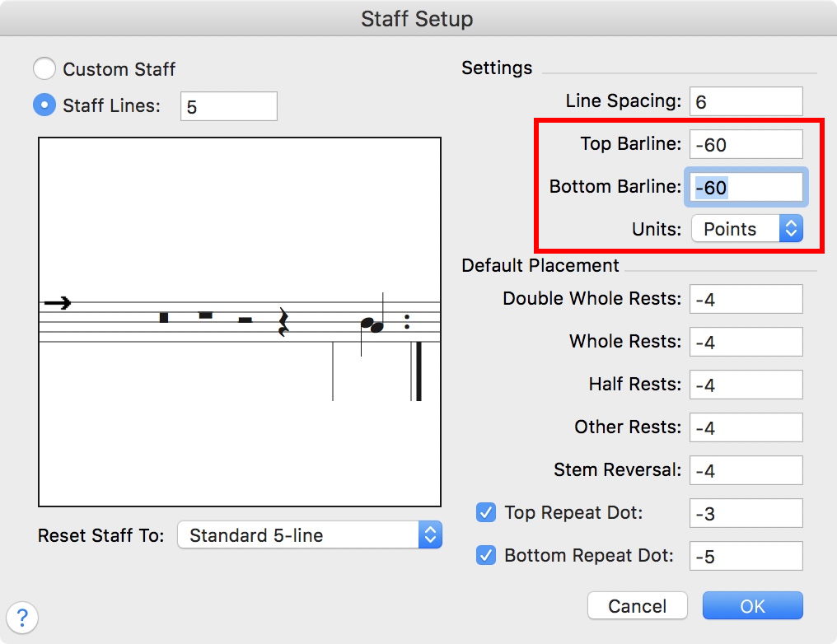Focus the Top Barline text field
This screenshot has width=837, height=644.
[x=746, y=144]
